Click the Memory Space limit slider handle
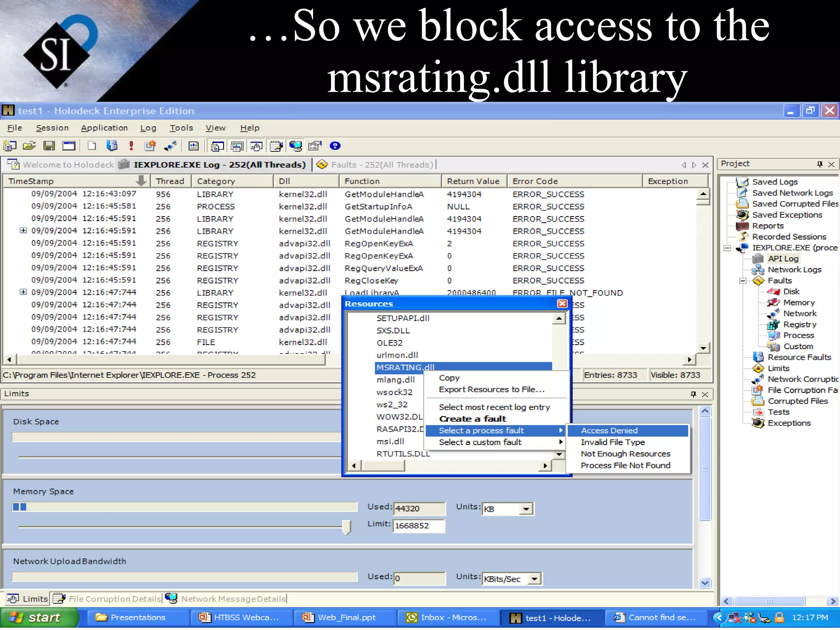The width and height of the screenshot is (840, 630). pyautogui.click(x=347, y=527)
